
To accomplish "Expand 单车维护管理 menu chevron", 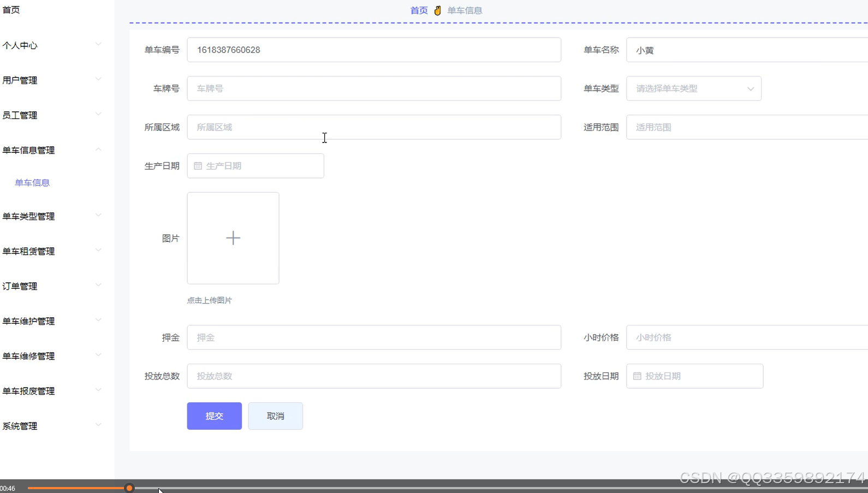I will 98,320.
